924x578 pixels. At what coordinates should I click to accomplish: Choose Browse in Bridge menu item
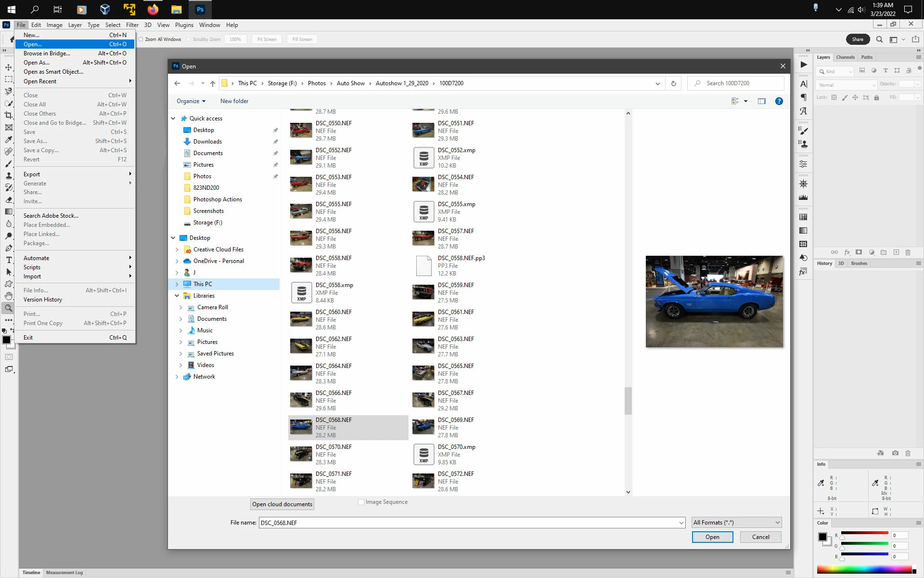tap(47, 53)
